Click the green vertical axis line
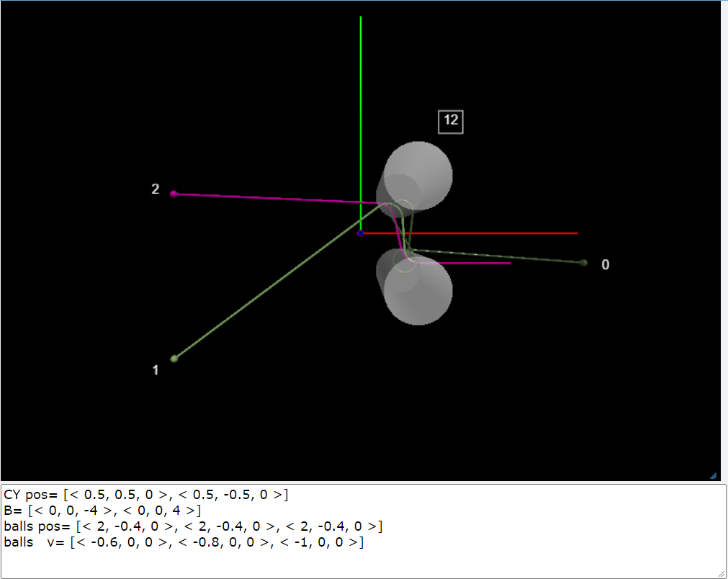 coord(361,108)
